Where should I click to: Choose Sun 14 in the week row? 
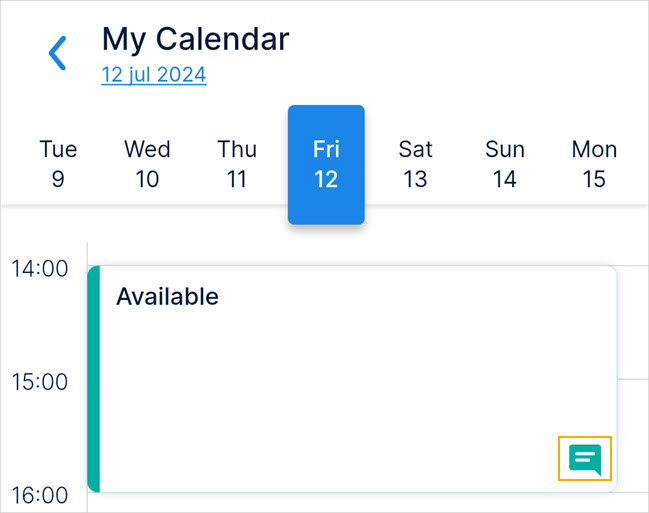[505, 164]
